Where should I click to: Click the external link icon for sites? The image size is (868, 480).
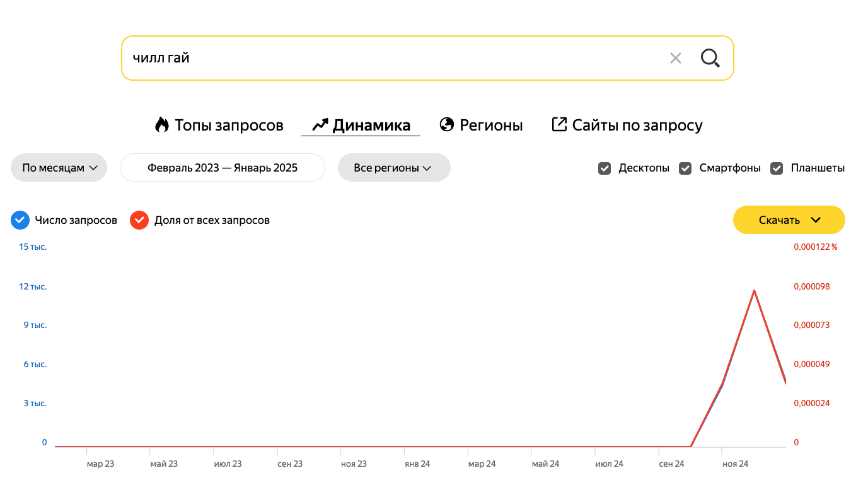point(559,125)
